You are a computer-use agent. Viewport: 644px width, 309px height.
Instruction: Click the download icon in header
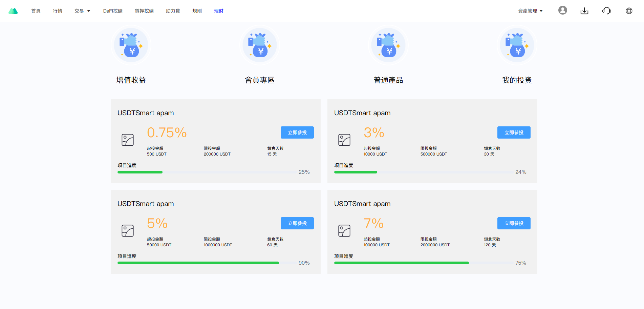[584, 11]
